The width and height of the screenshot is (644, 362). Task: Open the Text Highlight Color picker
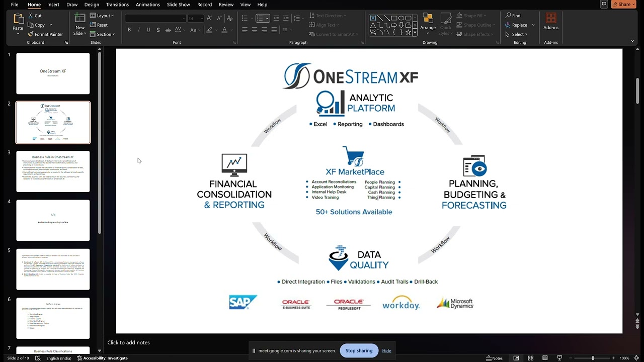click(x=210, y=30)
